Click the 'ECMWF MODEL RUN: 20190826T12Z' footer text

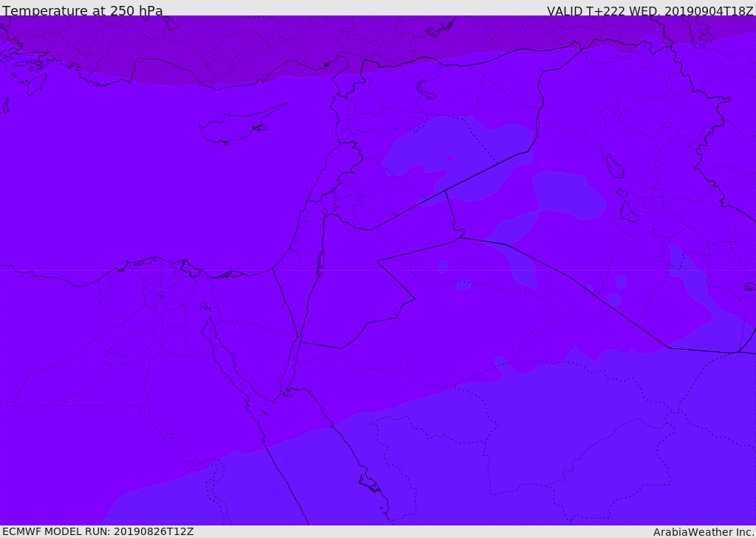pyautogui.click(x=98, y=531)
